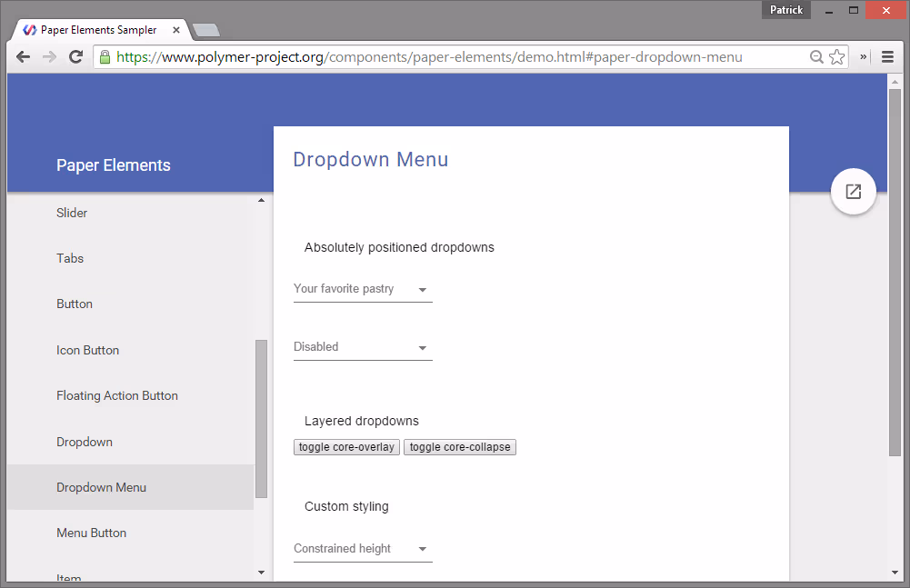910x588 pixels.
Task: Reload the current page
Action: 75,57
